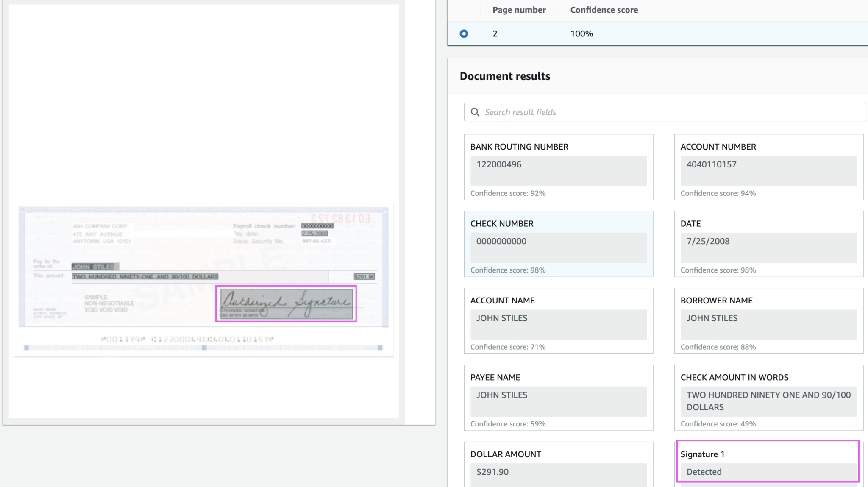This screenshot has height=487, width=868.
Task: Select the BANK ROUTING NUMBER value 122000496
Action: 559,170
